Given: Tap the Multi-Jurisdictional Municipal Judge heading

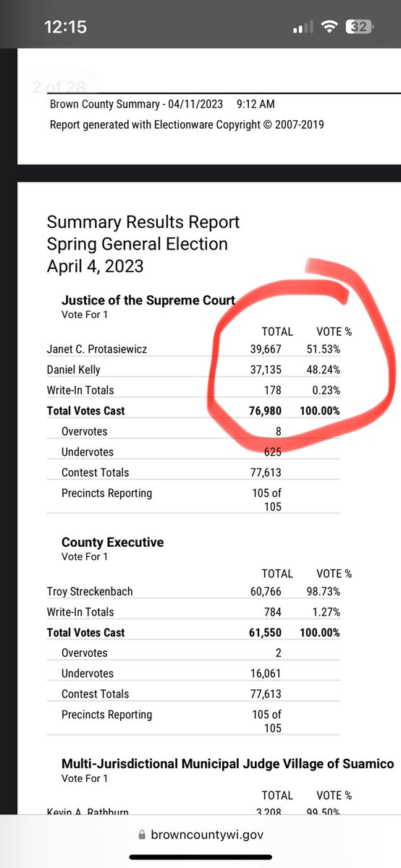Looking at the screenshot, I should [228, 763].
